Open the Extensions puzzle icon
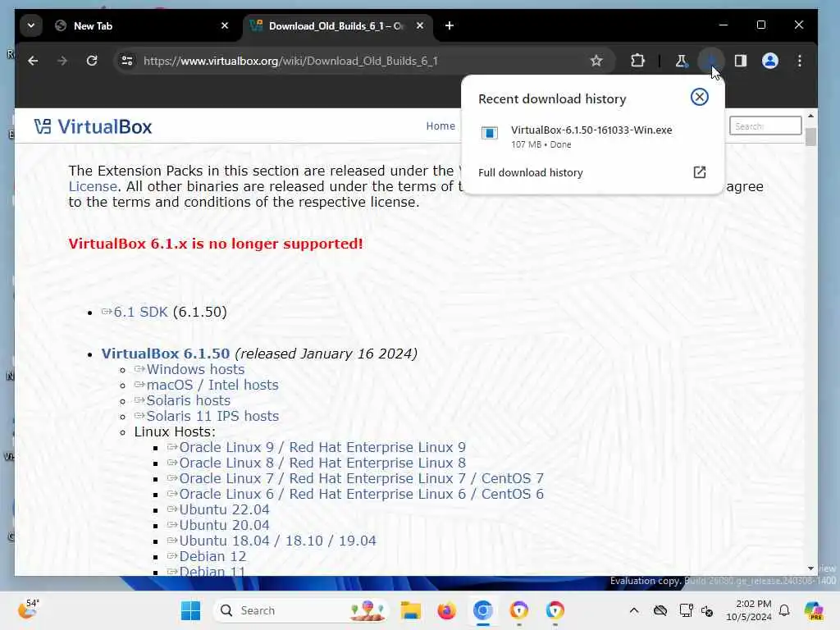The height and width of the screenshot is (630, 840). click(637, 61)
